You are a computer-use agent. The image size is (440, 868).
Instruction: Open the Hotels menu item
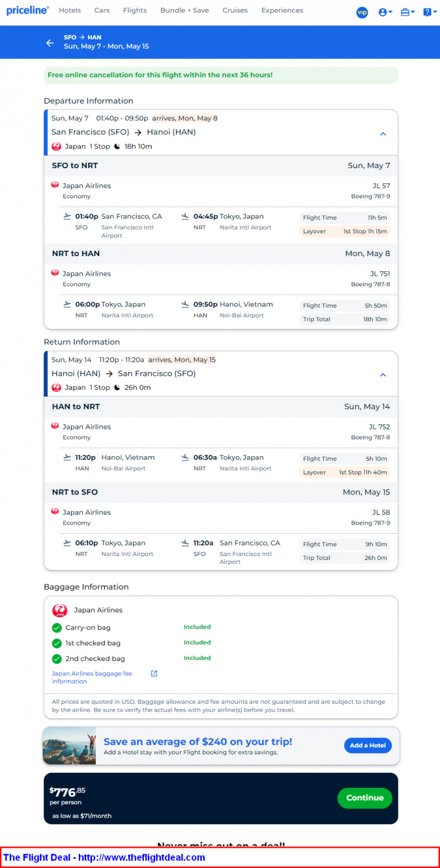(70, 11)
